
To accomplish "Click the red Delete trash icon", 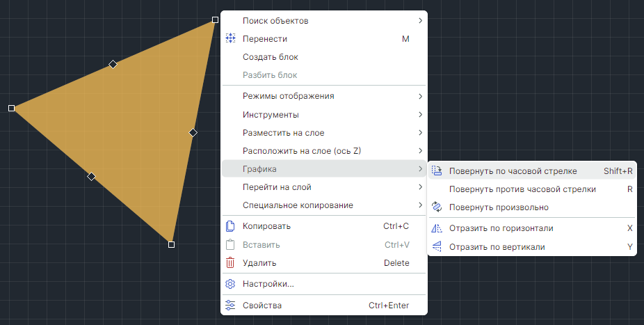I will click(x=231, y=263).
